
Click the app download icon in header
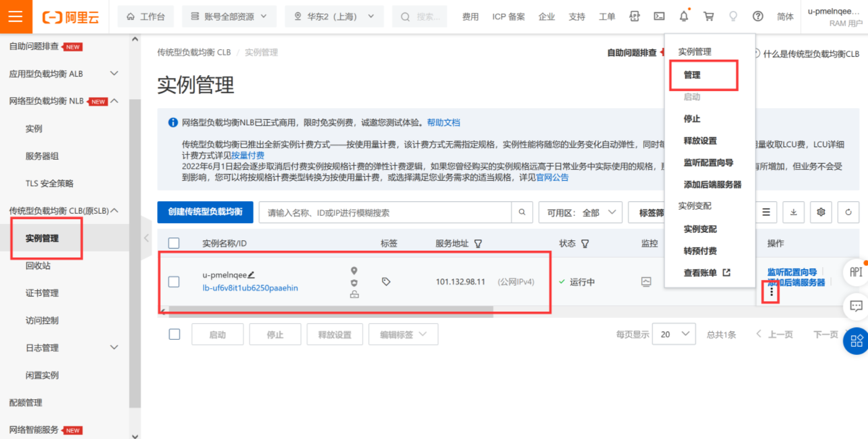634,17
